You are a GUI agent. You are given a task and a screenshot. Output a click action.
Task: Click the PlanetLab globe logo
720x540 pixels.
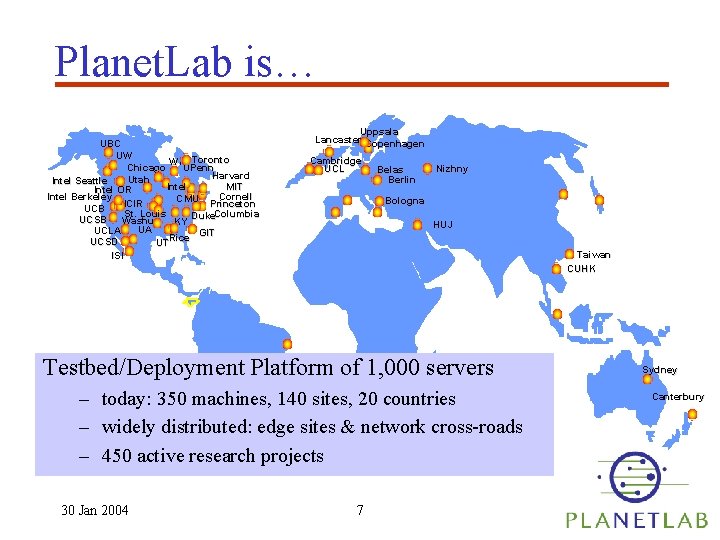point(635,475)
